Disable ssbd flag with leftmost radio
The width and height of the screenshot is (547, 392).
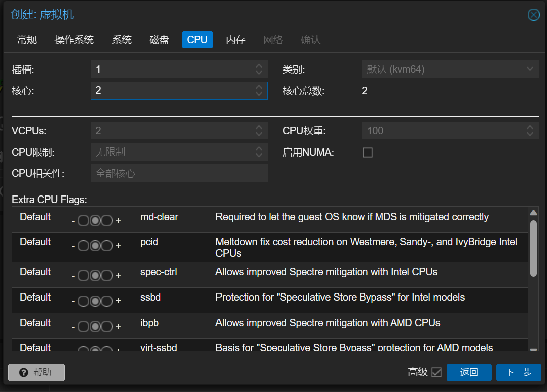(x=83, y=301)
